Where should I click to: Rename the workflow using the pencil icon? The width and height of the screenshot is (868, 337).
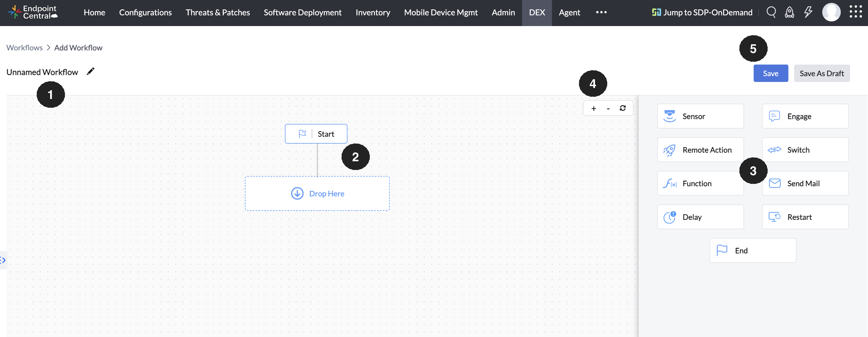click(x=90, y=71)
